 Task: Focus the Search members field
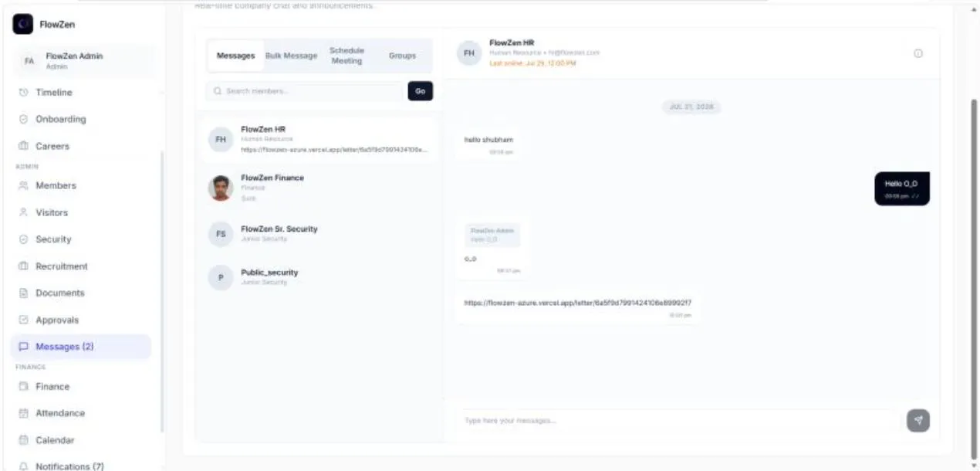(x=306, y=91)
